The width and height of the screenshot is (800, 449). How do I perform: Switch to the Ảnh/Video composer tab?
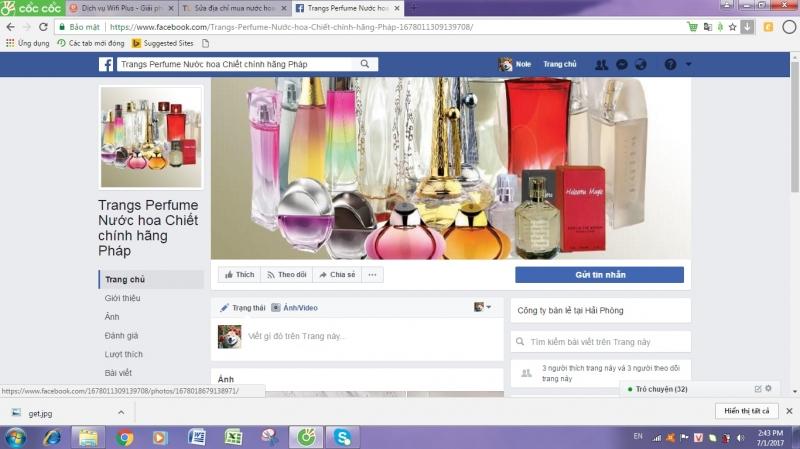click(x=295, y=307)
